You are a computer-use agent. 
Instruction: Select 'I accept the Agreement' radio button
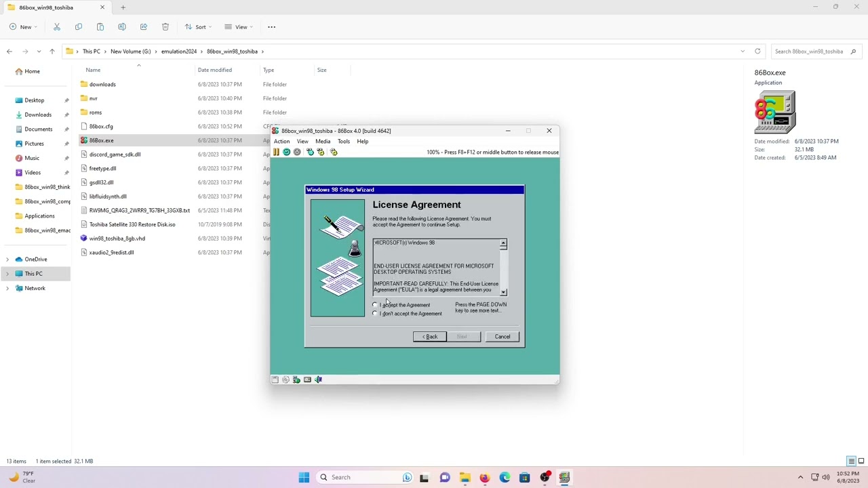coord(376,305)
